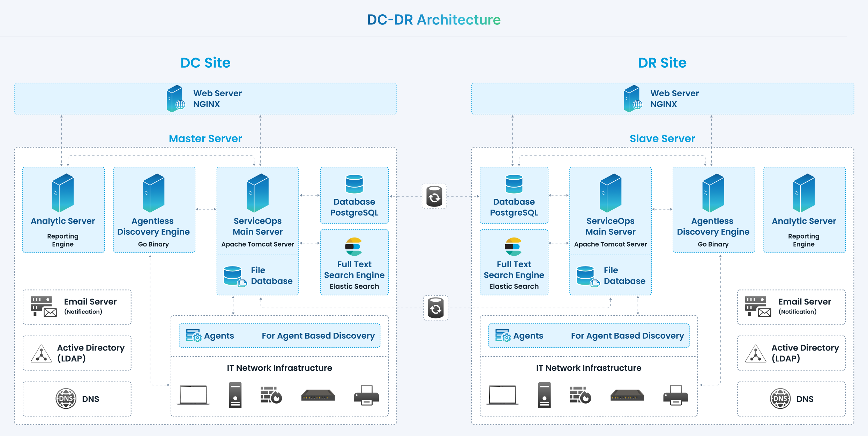Click the DC Site firewall icon in network infrastructure

pyautogui.click(x=271, y=395)
